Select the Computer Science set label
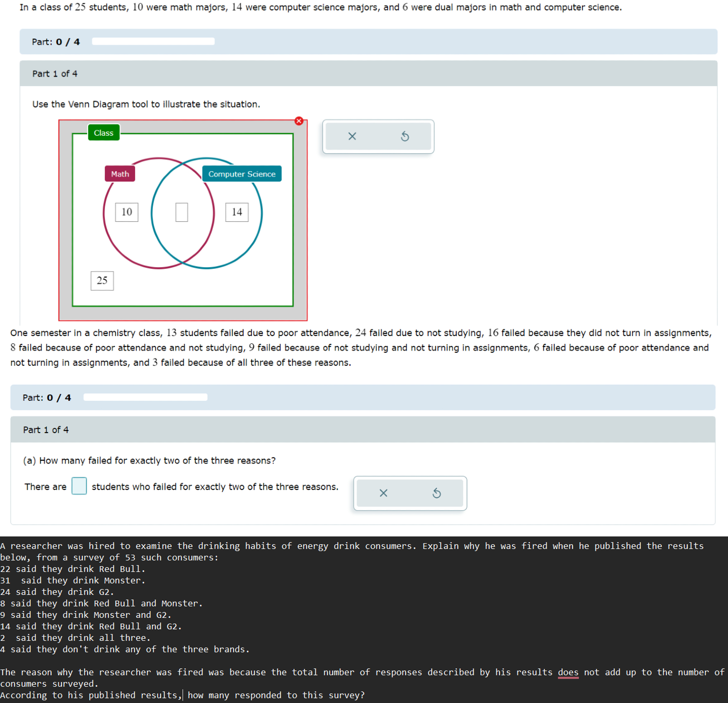 (x=242, y=174)
